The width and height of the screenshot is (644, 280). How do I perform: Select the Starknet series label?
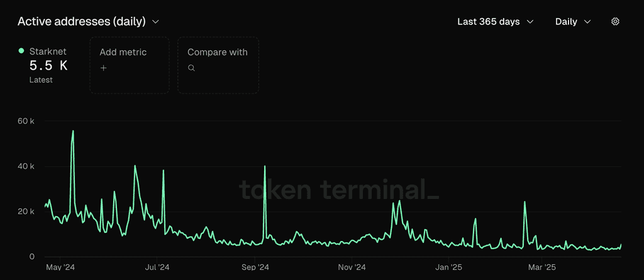48,51
